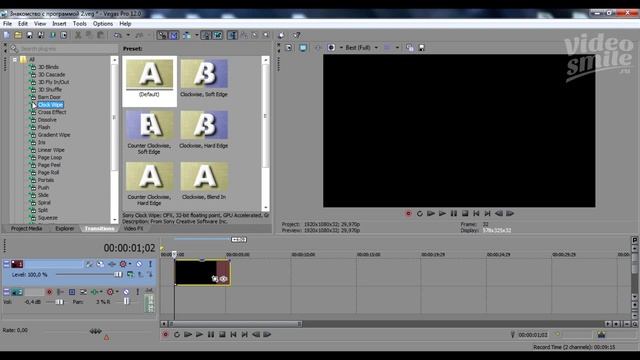This screenshot has height=360, width=640.
Task: Switch to the Project Media tab
Action: coord(27,229)
